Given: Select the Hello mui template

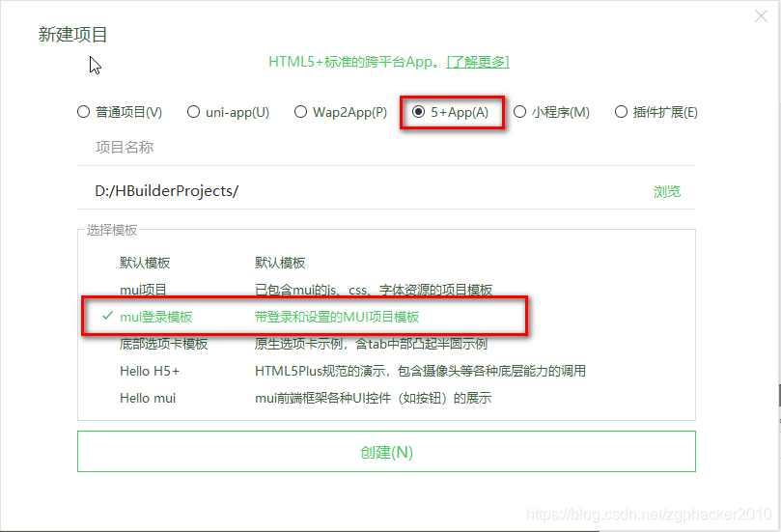Looking at the screenshot, I should tap(386, 398).
